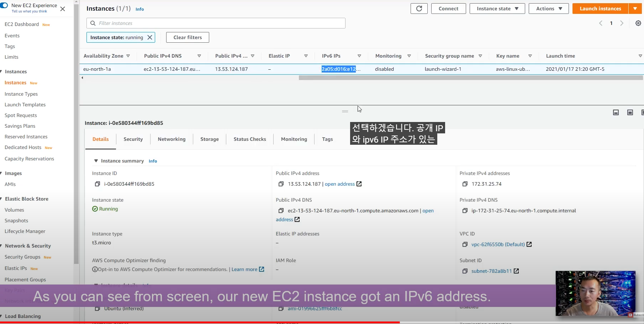Viewport: 644px width, 324px height.
Task: Open Info link next to Instances heading
Action: [x=140, y=9]
